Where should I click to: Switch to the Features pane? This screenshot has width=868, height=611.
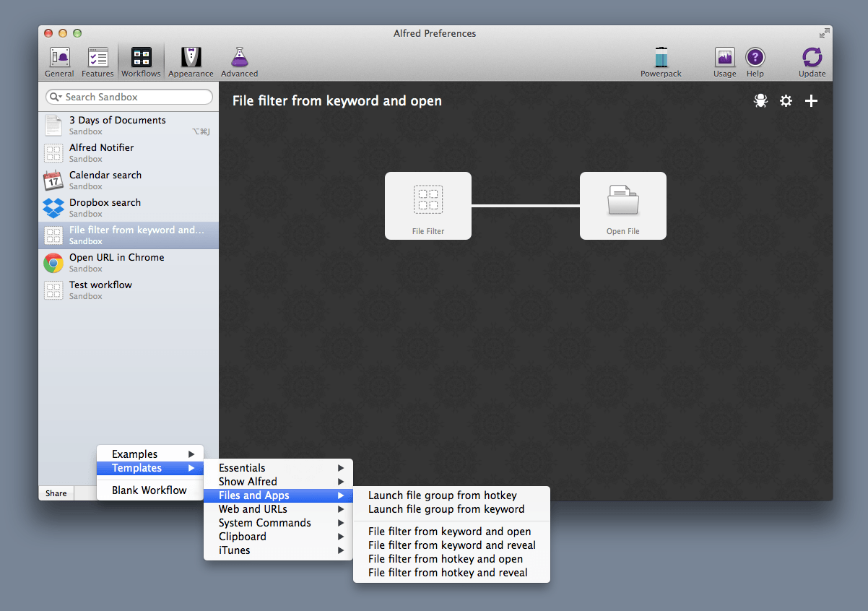pos(97,61)
